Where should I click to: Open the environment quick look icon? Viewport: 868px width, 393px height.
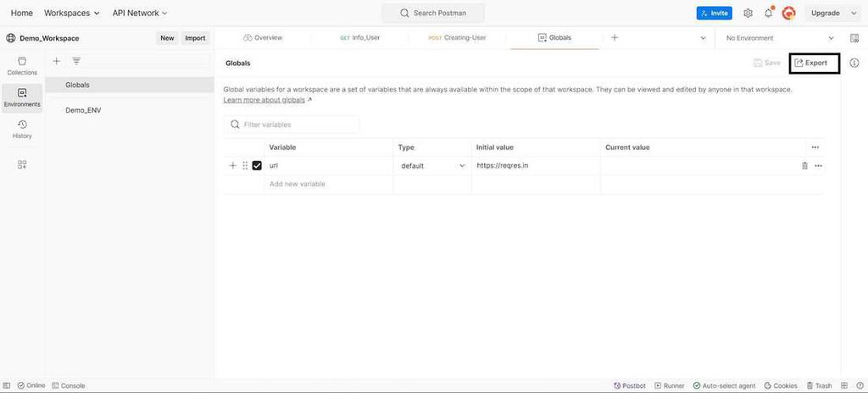tap(854, 38)
